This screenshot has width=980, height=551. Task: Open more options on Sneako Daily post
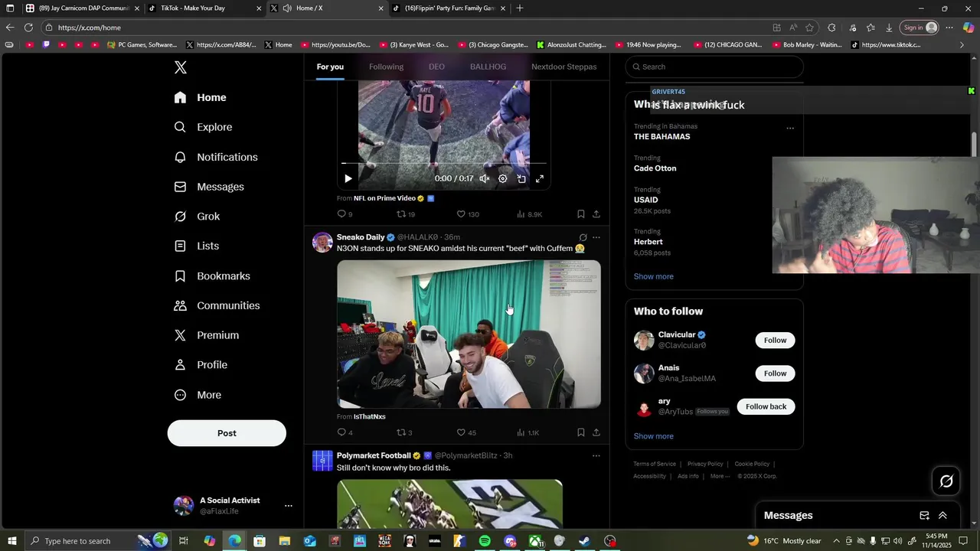point(596,237)
